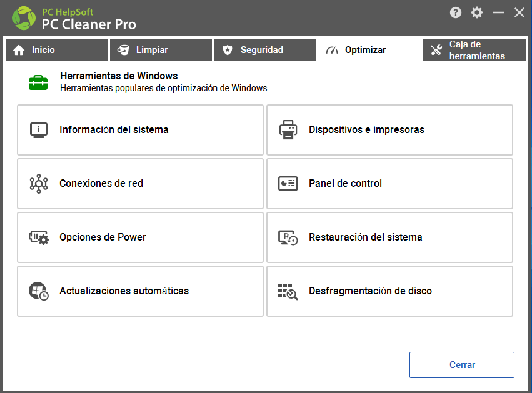Viewport: 532px width, 393px height.
Task: Switch to the Limpiar tab
Action: coord(161,50)
